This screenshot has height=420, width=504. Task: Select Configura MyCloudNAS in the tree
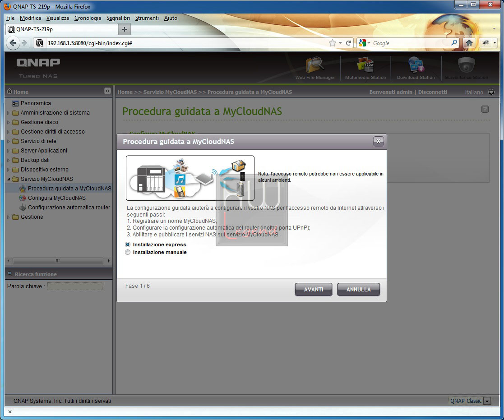click(x=57, y=198)
